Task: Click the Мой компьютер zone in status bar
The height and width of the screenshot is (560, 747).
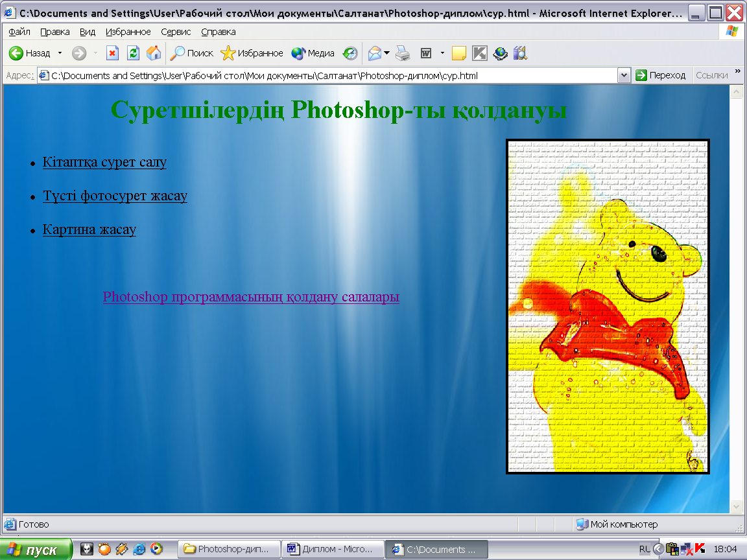Action: click(x=617, y=524)
